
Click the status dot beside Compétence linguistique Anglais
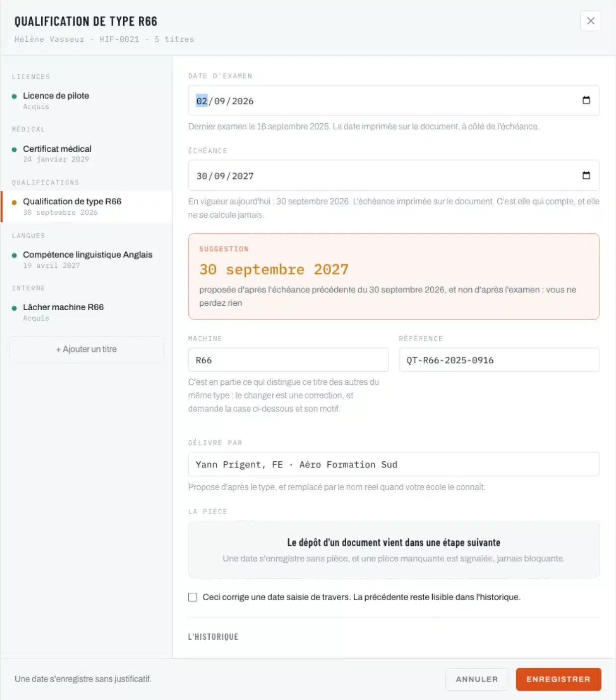[x=14, y=255]
